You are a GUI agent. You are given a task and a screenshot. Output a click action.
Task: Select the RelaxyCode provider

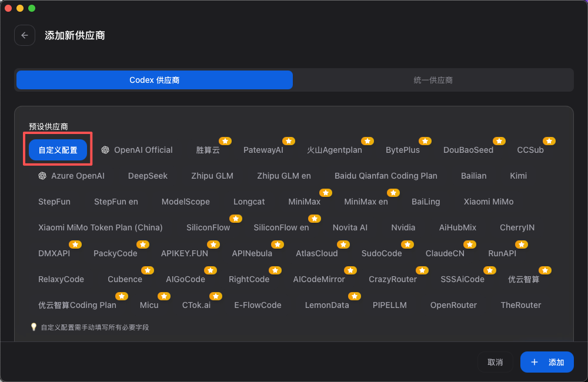point(61,279)
